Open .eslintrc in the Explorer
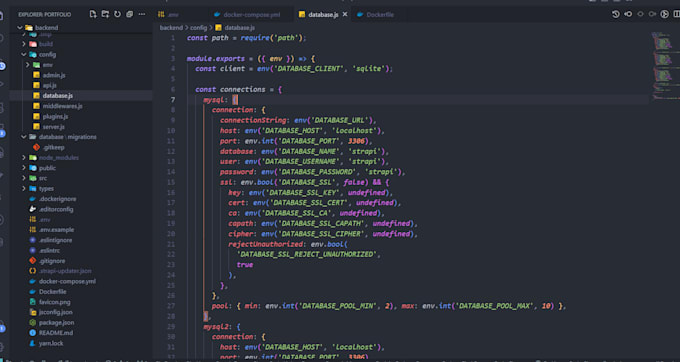The height and width of the screenshot is (362, 680). 49,250
